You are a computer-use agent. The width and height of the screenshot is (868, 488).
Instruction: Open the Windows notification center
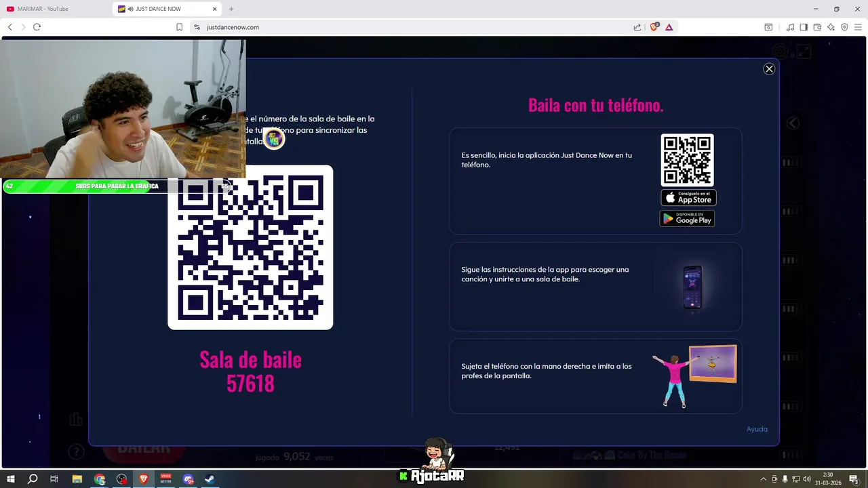tap(854, 479)
